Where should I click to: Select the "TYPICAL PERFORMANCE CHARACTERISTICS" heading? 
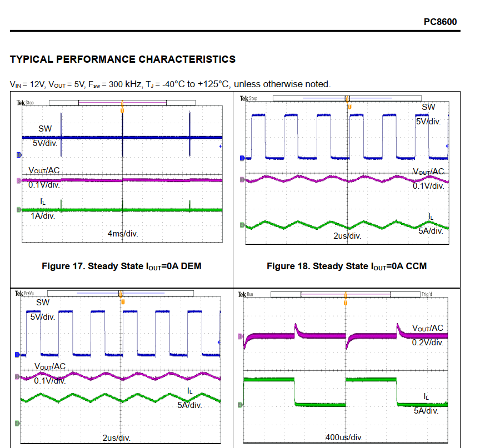coord(123,59)
